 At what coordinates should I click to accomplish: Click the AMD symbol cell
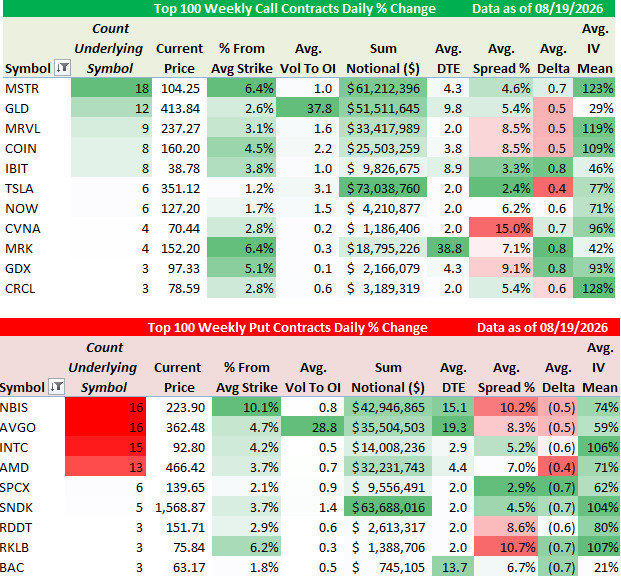click(x=32, y=467)
